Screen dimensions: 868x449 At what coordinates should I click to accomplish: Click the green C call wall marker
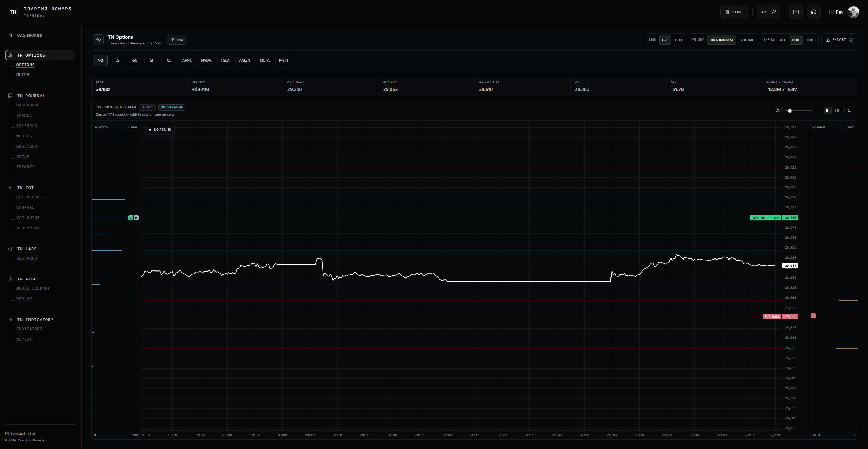[130, 218]
